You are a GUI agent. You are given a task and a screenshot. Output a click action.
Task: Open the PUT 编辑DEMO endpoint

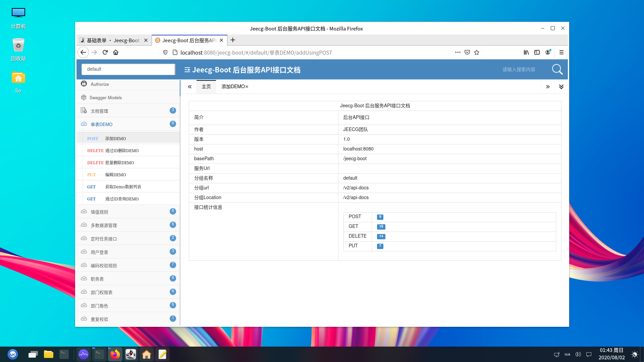tap(115, 175)
